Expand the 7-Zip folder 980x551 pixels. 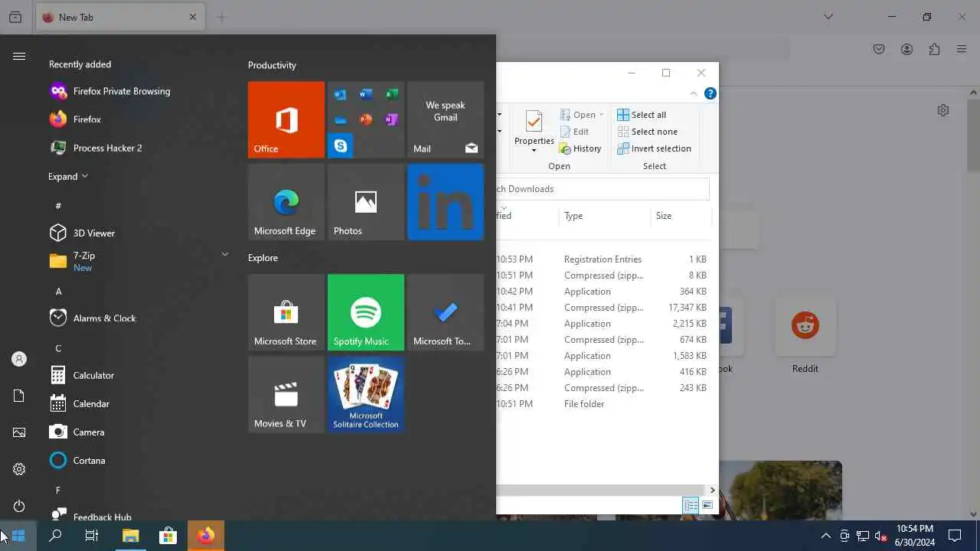[138, 261]
